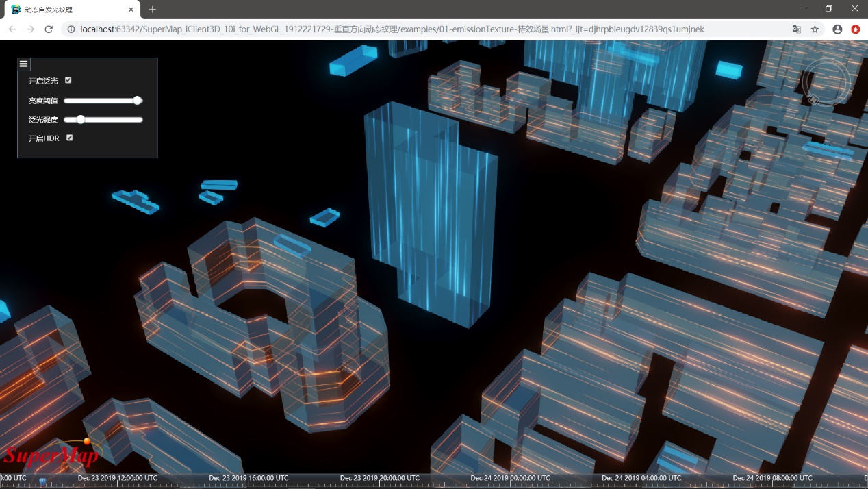View site information icon in address bar
Image resolution: width=868 pixels, height=489 pixels.
71,29
